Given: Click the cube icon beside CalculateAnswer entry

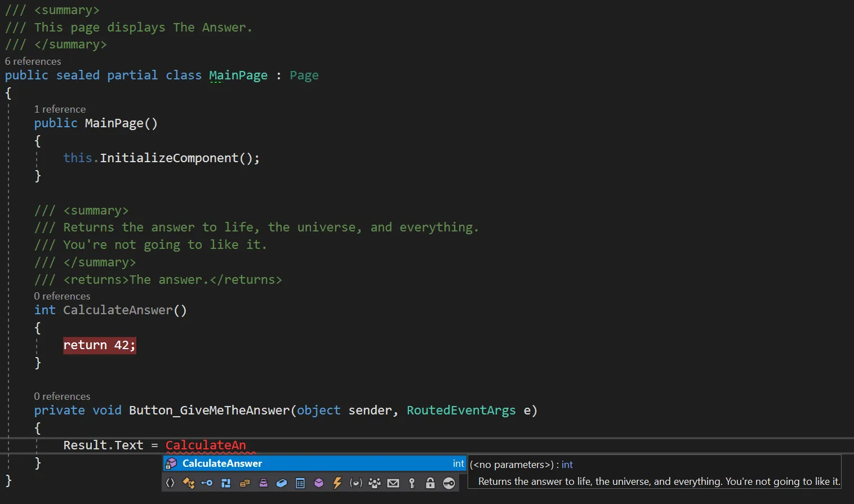Looking at the screenshot, I should click(x=171, y=463).
